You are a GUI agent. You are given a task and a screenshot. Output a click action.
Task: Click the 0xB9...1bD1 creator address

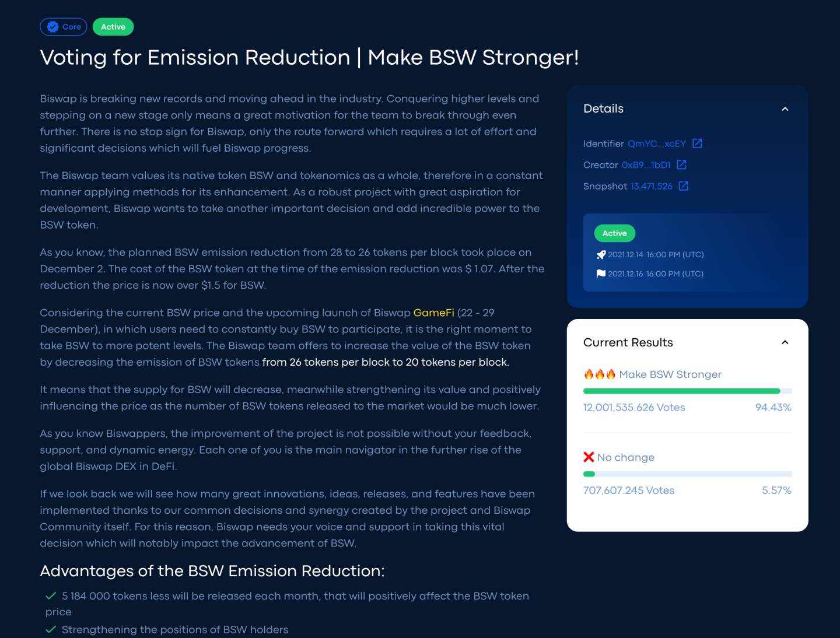click(646, 165)
